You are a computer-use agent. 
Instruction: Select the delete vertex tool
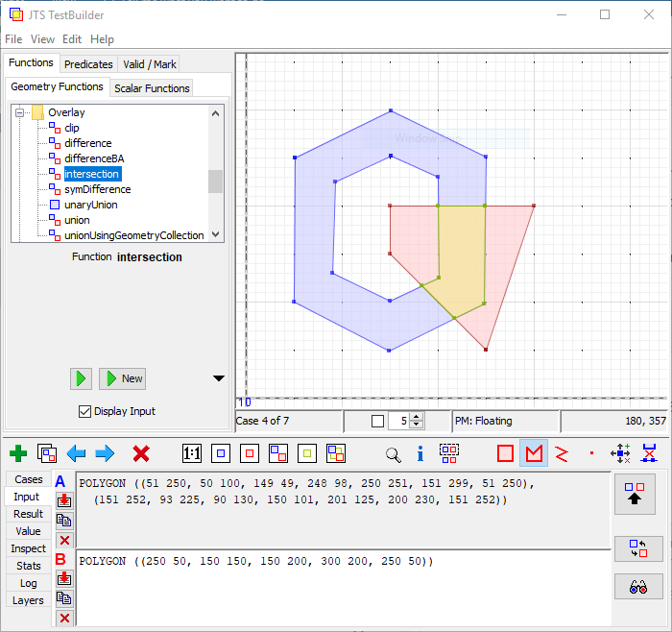click(x=649, y=453)
